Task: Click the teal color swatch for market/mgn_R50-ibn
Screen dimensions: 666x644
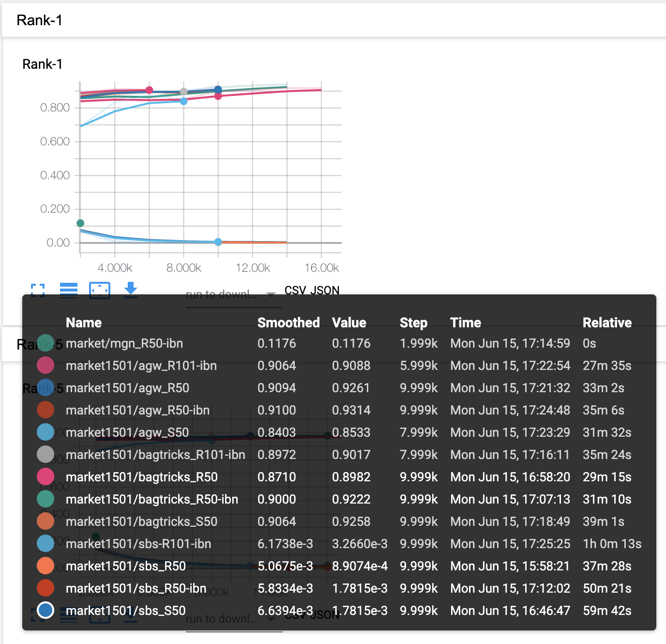Action: [45, 343]
